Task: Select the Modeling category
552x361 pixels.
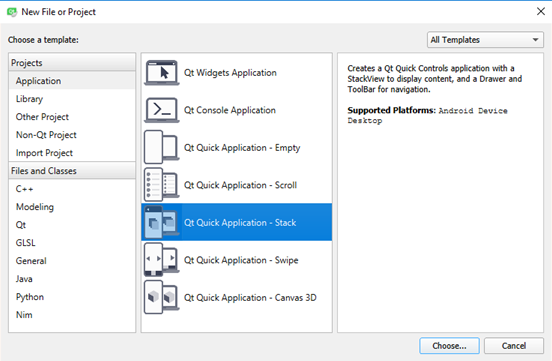Action: pyautogui.click(x=72, y=207)
